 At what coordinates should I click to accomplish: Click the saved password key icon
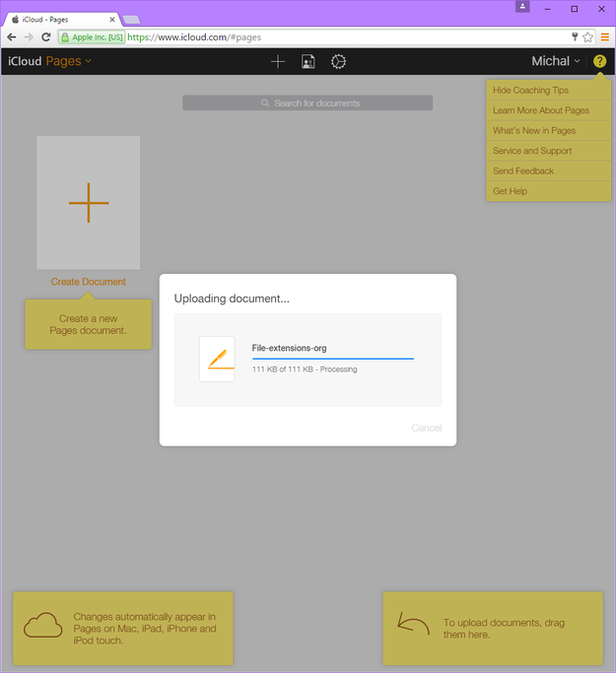(575, 36)
